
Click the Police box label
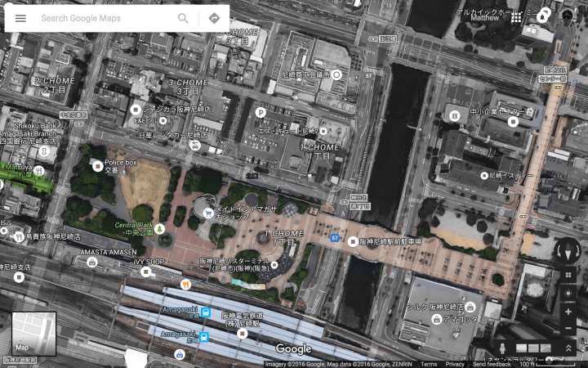click(120, 166)
